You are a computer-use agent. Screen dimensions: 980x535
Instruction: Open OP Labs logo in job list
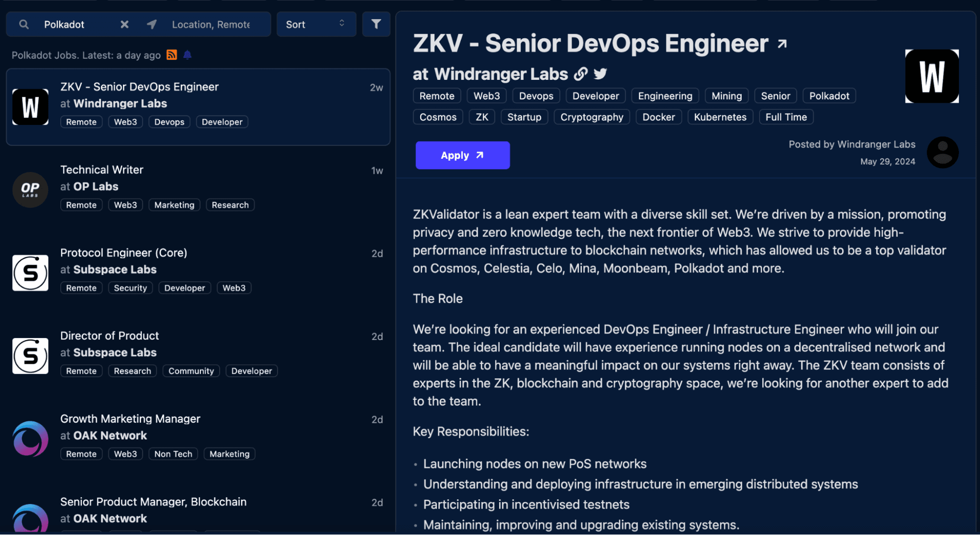tap(30, 190)
